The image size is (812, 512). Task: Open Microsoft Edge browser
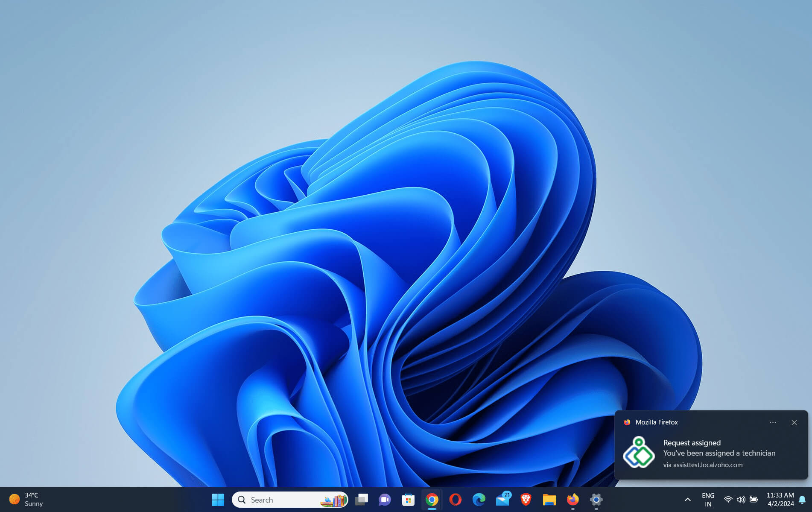[x=479, y=500]
